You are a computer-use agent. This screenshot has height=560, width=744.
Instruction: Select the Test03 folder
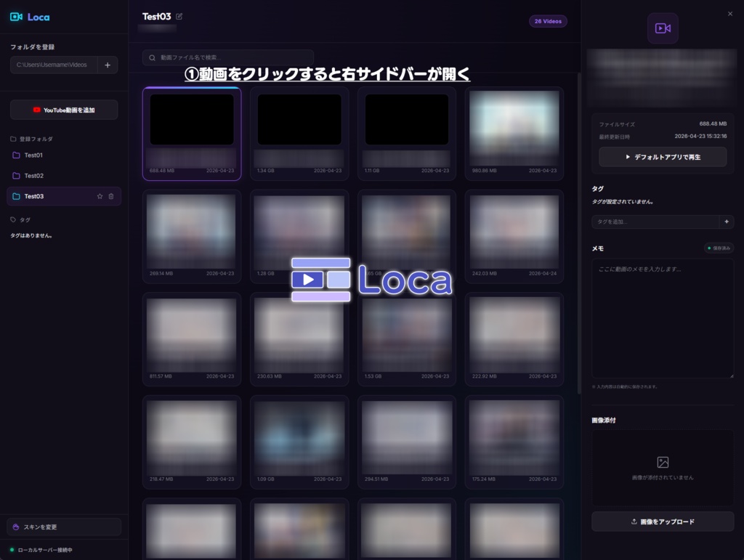[x=64, y=196]
